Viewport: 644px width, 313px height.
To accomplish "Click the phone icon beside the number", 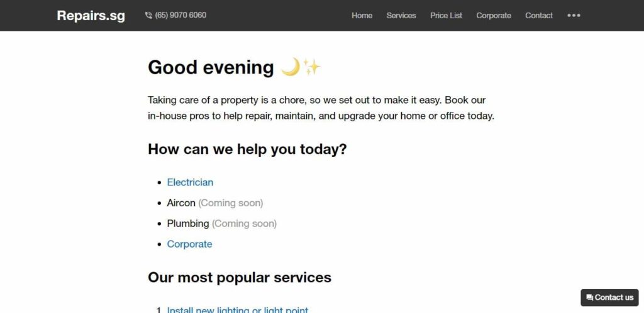I will point(148,15).
